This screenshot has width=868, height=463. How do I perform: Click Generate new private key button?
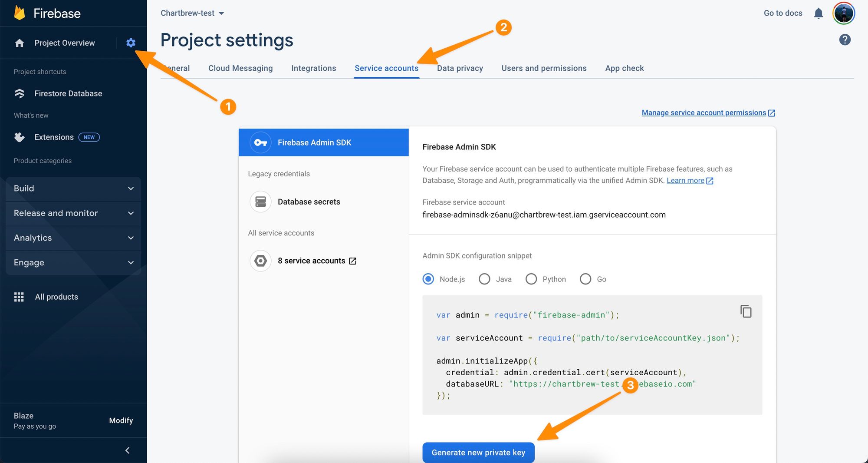point(478,453)
